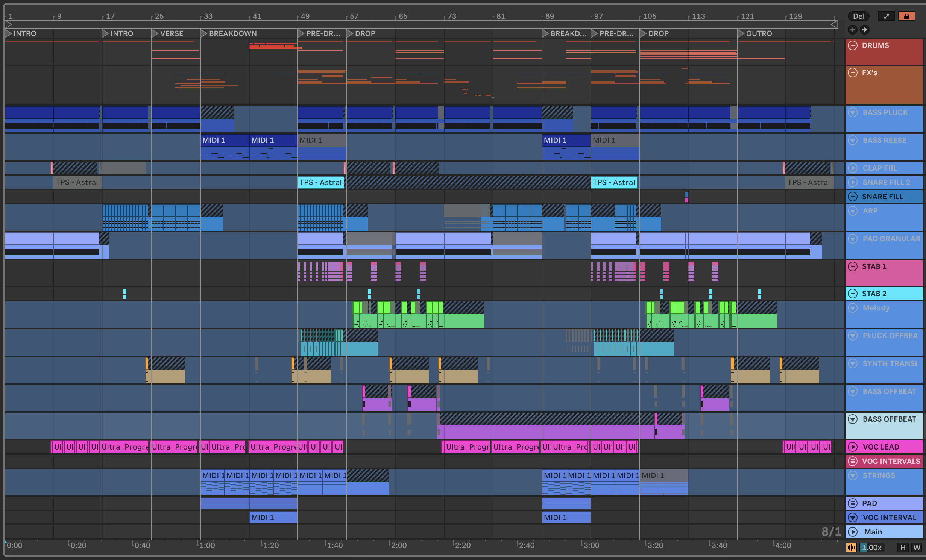Collapse the Melody track fold arrow
Screen dimensions: 926x560
point(853,308)
